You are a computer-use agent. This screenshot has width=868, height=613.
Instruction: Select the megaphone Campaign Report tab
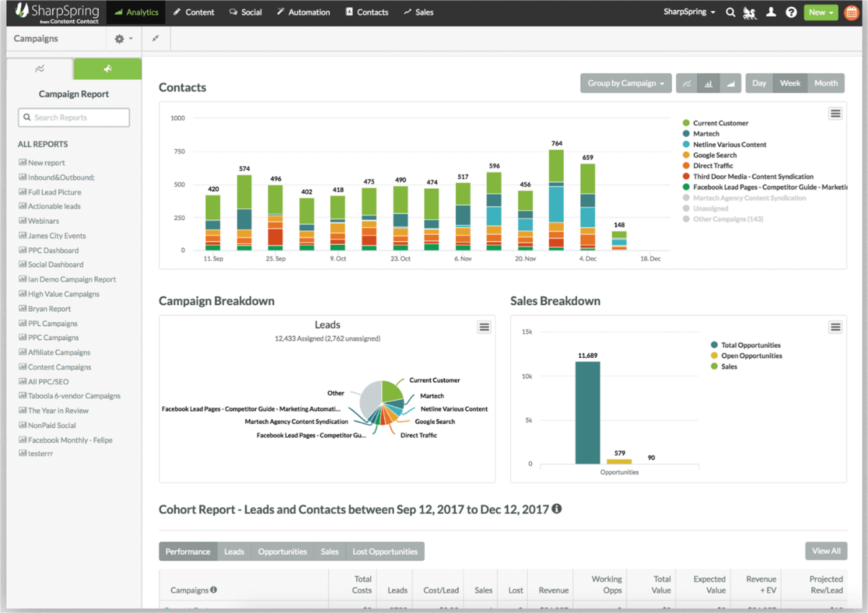tap(107, 68)
